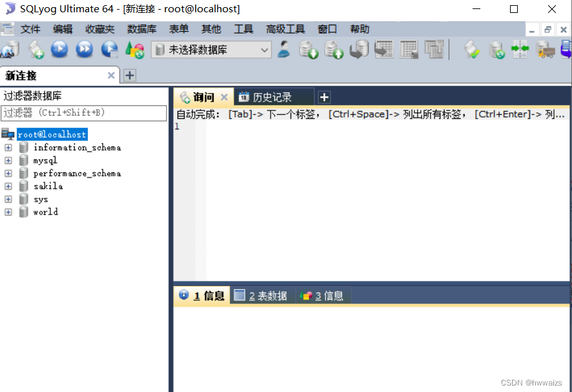Viewport: 572px width, 392px height.
Task: Open the 编辑 menu
Action: [63, 29]
